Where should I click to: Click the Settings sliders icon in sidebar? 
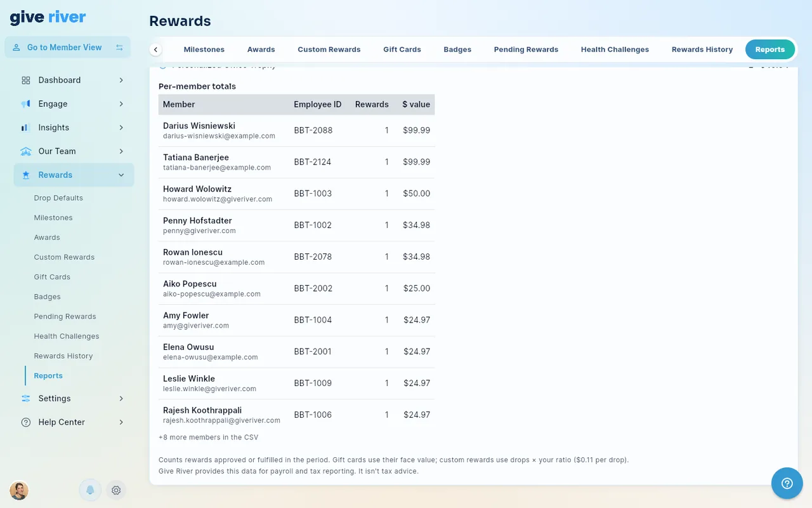coord(26,399)
